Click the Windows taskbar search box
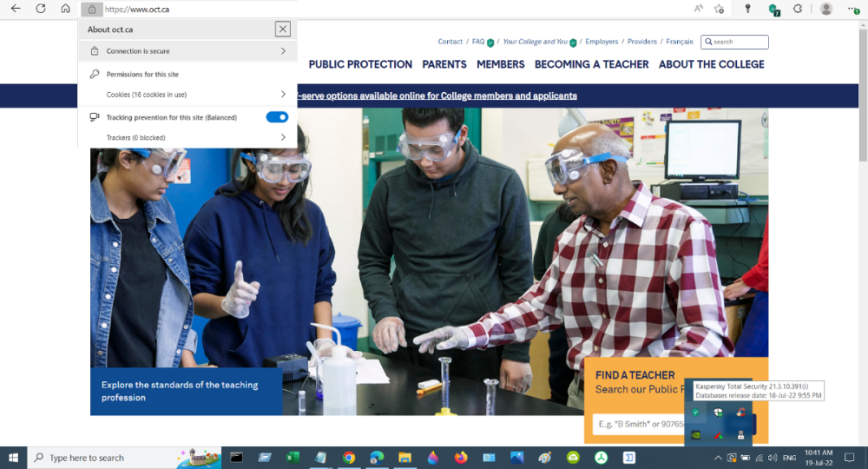868x469 pixels. [x=124, y=458]
